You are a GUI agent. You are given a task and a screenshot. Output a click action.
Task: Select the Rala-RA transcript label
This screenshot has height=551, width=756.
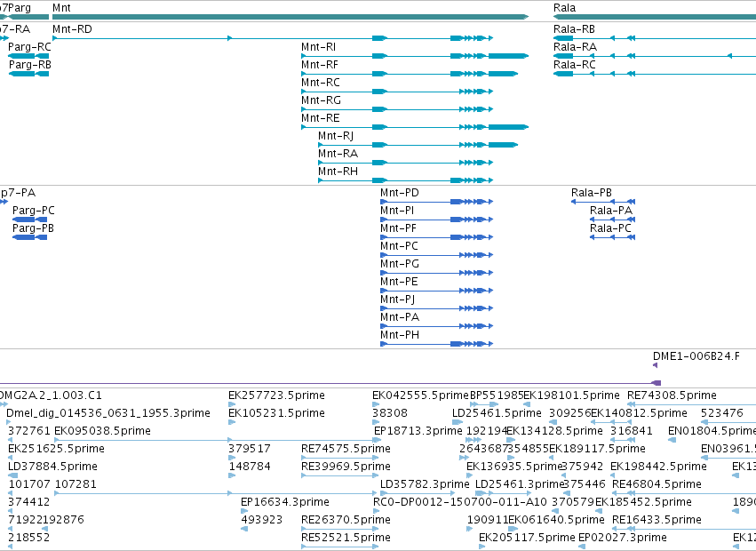pos(575,47)
